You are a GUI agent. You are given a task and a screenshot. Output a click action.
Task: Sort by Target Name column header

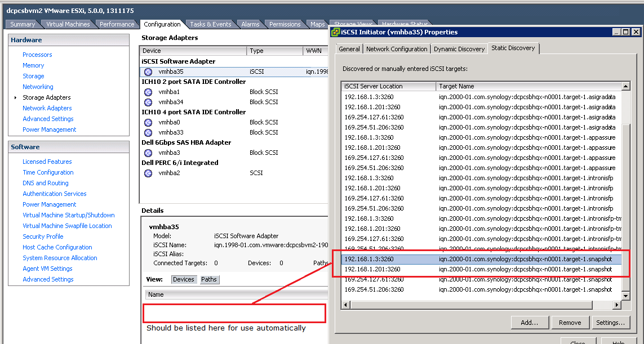528,86
